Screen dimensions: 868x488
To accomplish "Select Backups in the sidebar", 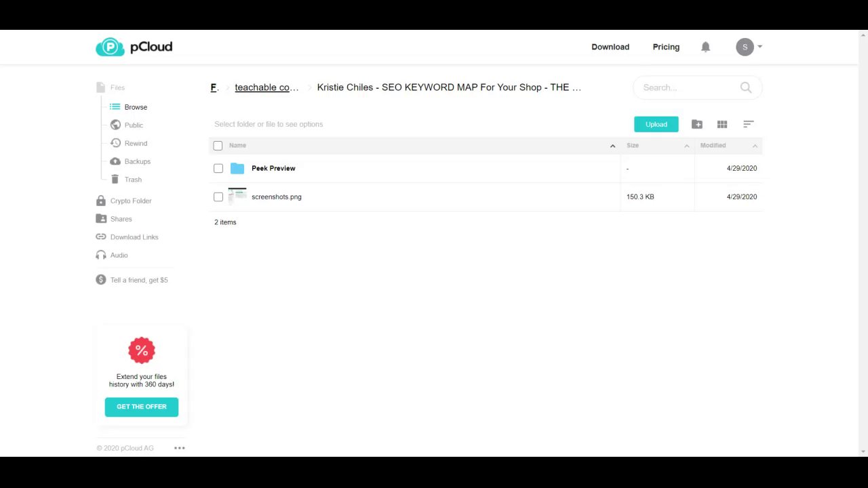I will [138, 161].
